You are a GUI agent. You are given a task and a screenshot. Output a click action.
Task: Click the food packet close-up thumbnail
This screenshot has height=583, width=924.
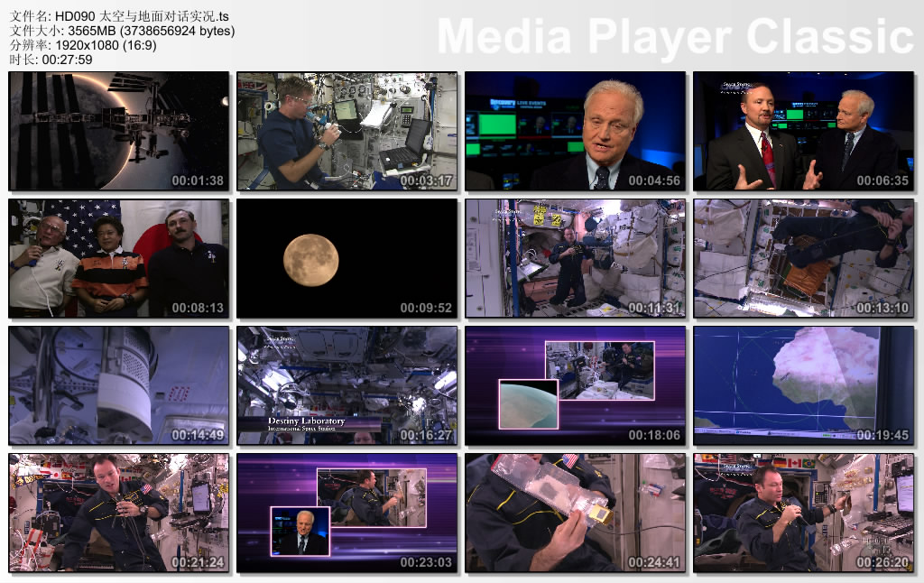point(576,514)
